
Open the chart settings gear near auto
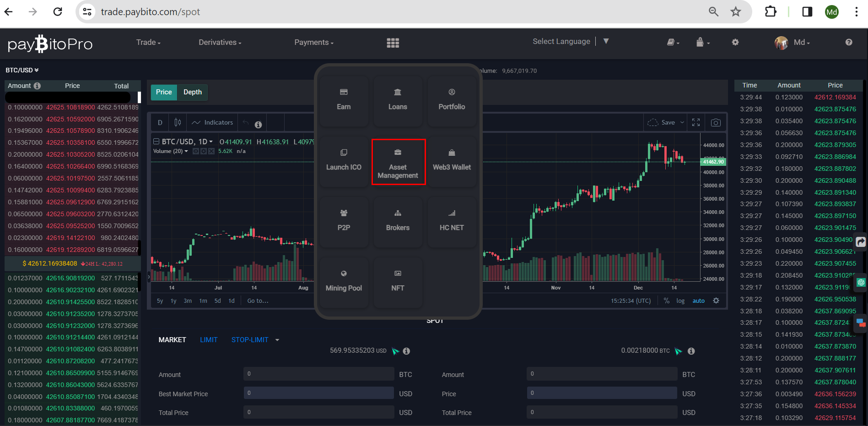coord(716,300)
